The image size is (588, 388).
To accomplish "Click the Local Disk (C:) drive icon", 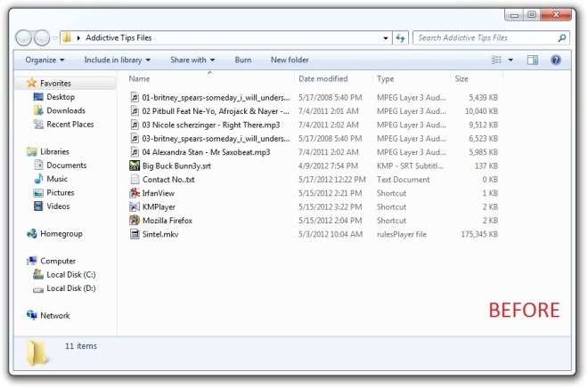I will pyautogui.click(x=38, y=274).
